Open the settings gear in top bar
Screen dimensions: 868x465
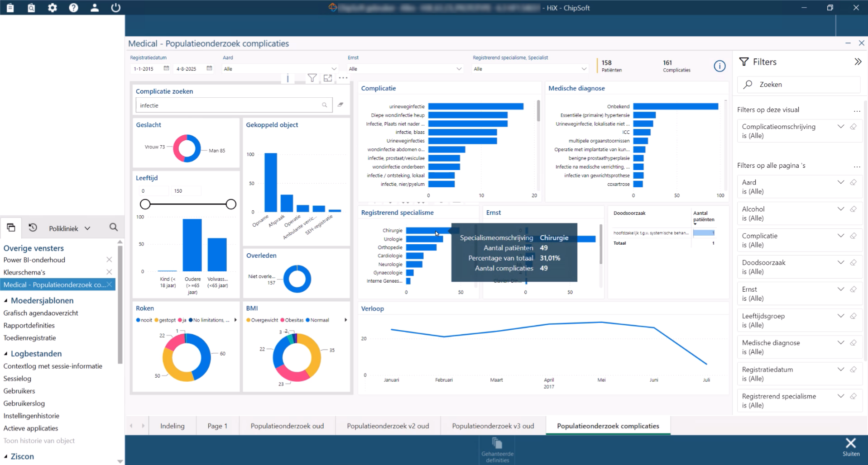coord(53,8)
